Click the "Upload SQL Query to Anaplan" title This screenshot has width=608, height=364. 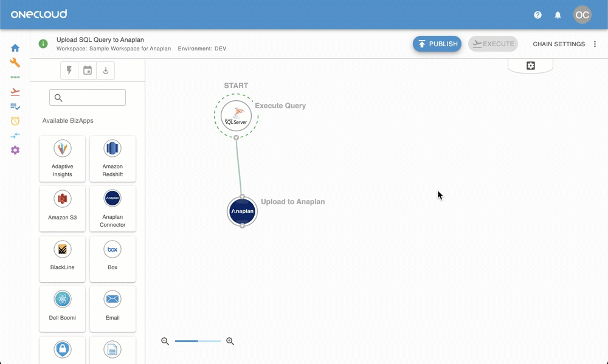(x=100, y=39)
